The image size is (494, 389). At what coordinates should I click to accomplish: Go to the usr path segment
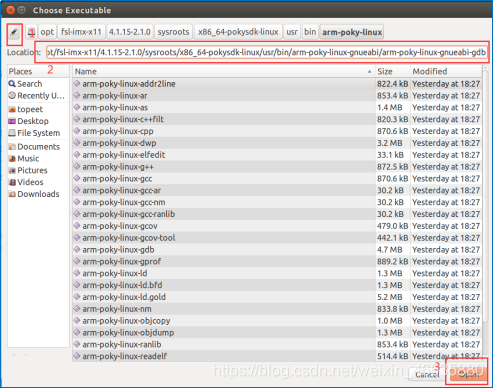click(x=292, y=32)
